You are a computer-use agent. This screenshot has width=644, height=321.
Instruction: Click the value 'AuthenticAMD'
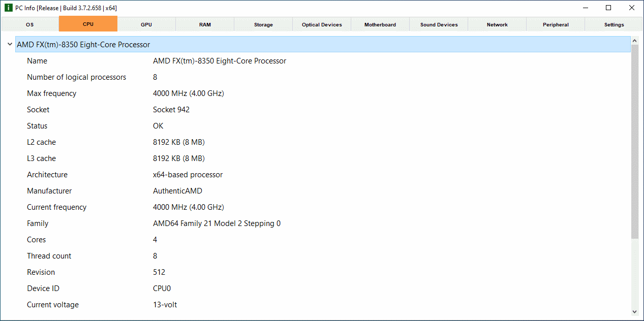click(177, 191)
